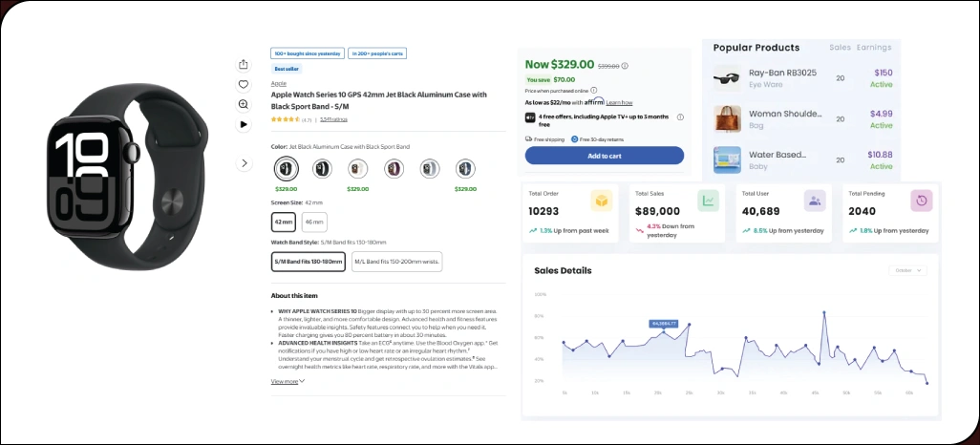Open the Apple brand link above title
The height and width of the screenshot is (445, 980).
pos(279,83)
